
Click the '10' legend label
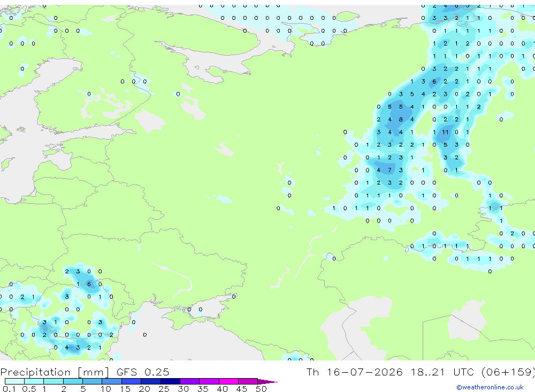(x=105, y=389)
